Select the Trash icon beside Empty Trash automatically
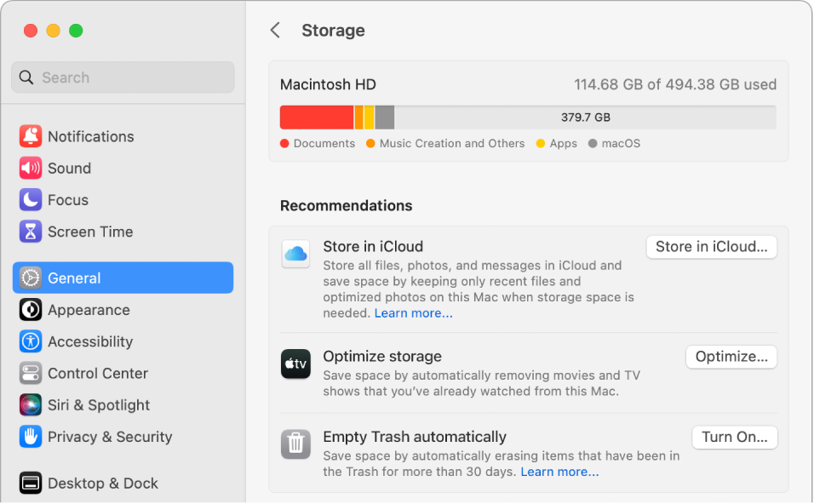 coord(295,444)
